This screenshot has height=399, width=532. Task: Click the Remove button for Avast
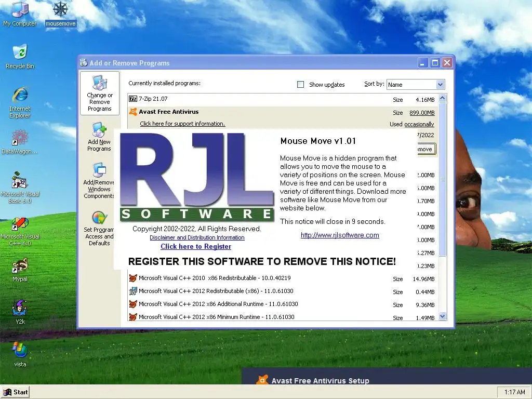427,149
